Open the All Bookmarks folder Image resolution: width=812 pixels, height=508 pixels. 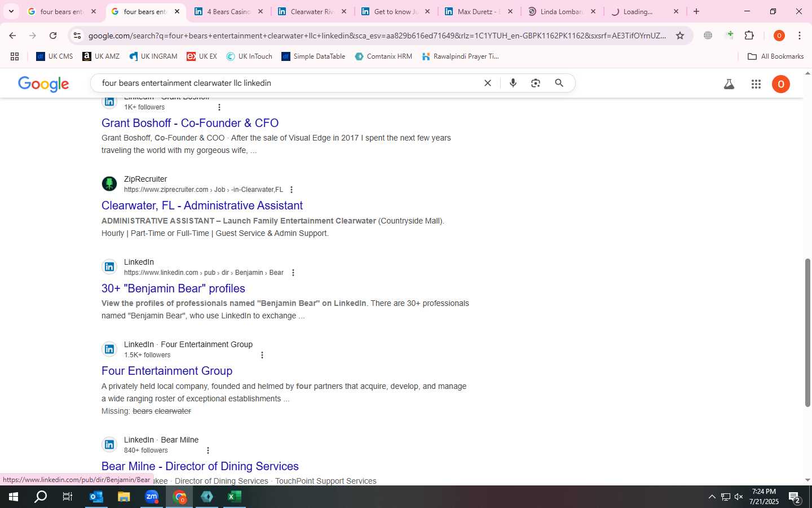coord(775,56)
